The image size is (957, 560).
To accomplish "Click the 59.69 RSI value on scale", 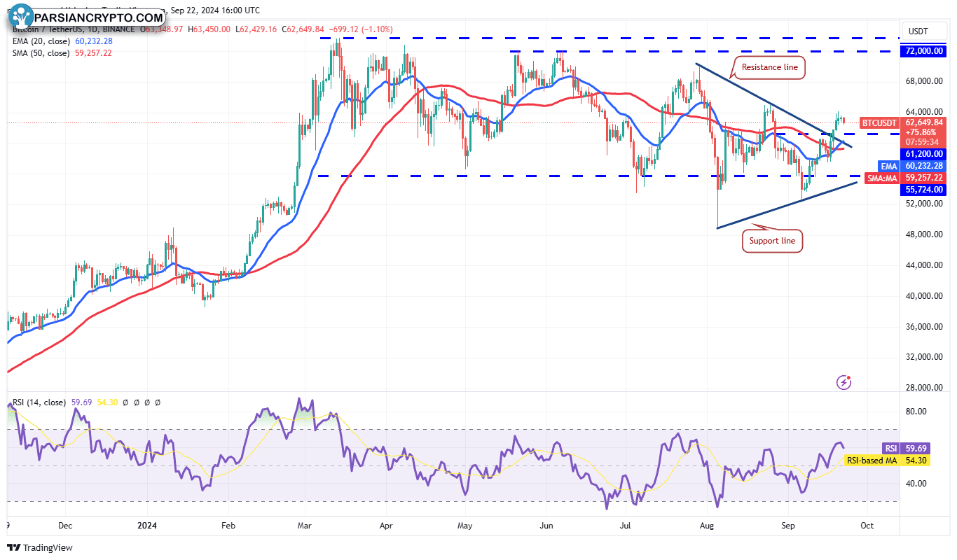I will [916, 448].
